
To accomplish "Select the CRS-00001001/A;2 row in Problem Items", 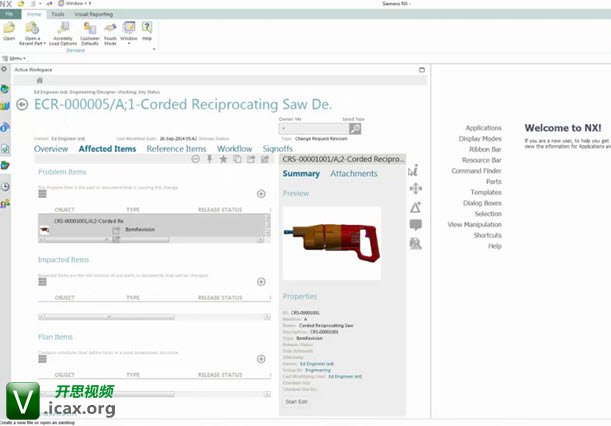I will pyautogui.click(x=90, y=220).
